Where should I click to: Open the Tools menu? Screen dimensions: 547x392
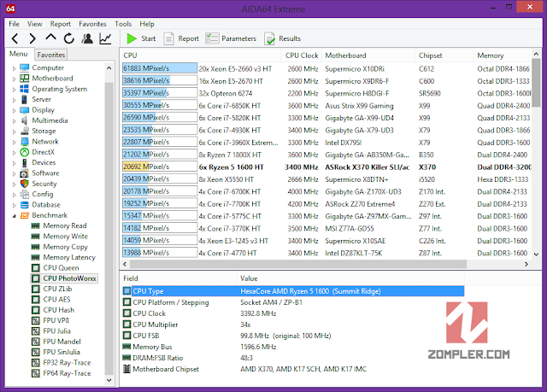coord(123,24)
